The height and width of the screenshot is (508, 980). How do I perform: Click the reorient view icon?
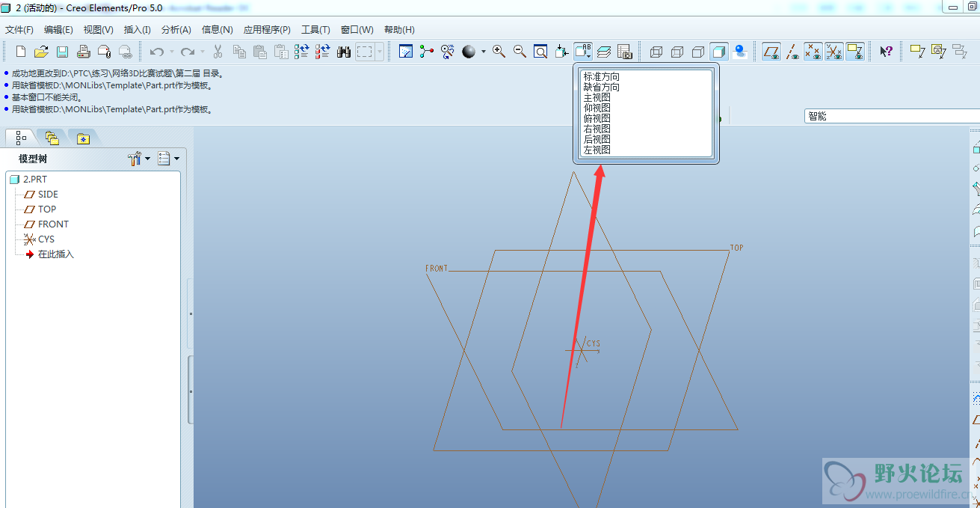tap(562, 52)
